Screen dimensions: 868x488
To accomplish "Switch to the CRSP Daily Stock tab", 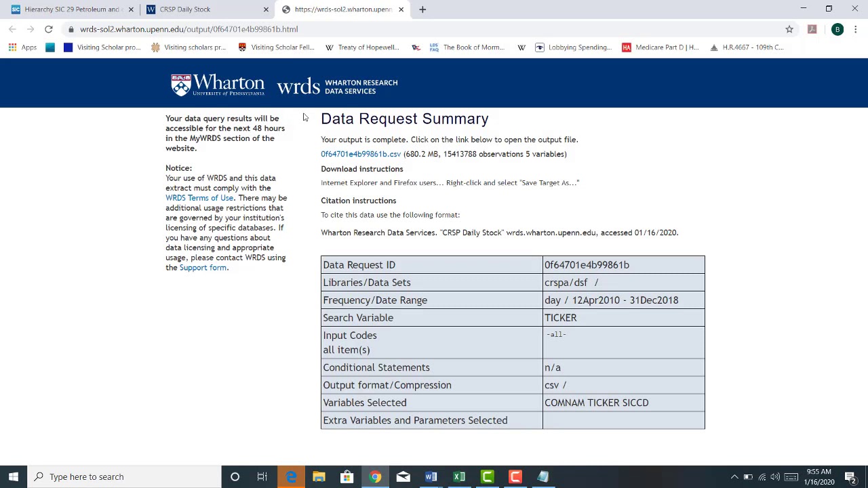I will [207, 9].
